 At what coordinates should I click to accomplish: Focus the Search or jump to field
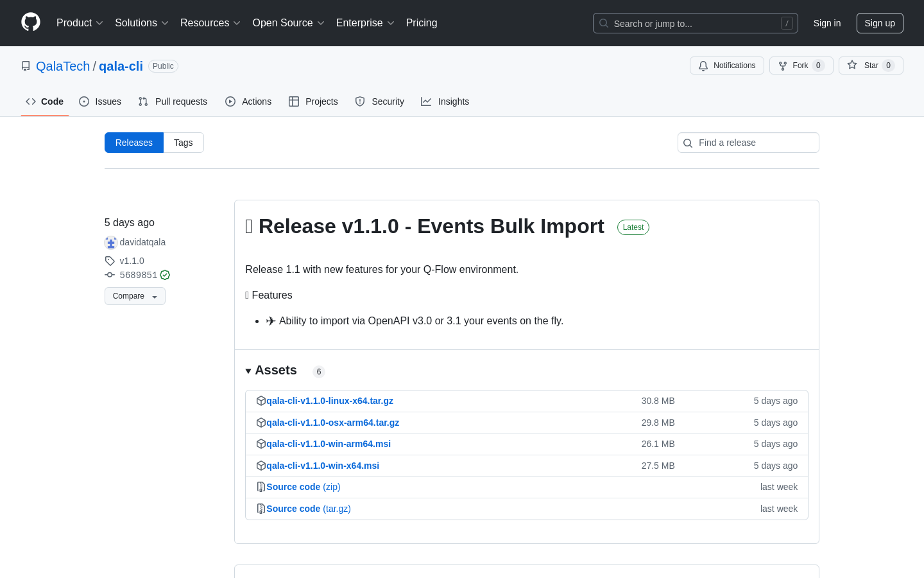(x=696, y=23)
